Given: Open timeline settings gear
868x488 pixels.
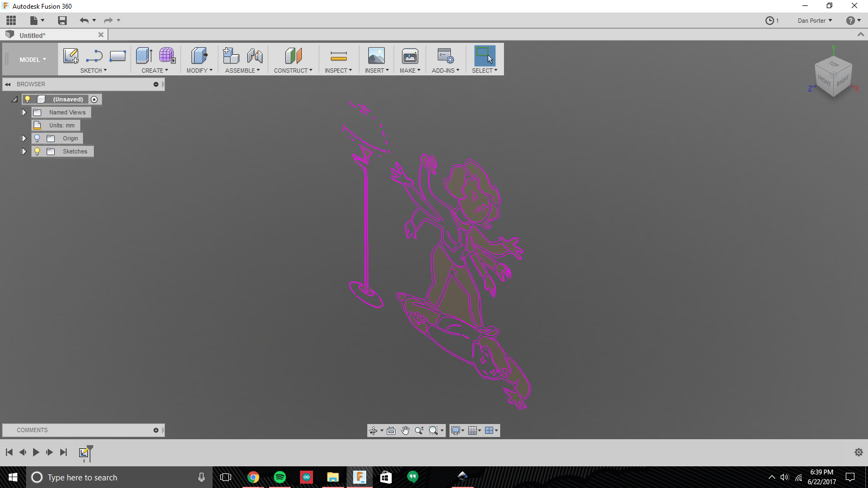Looking at the screenshot, I should tap(858, 452).
